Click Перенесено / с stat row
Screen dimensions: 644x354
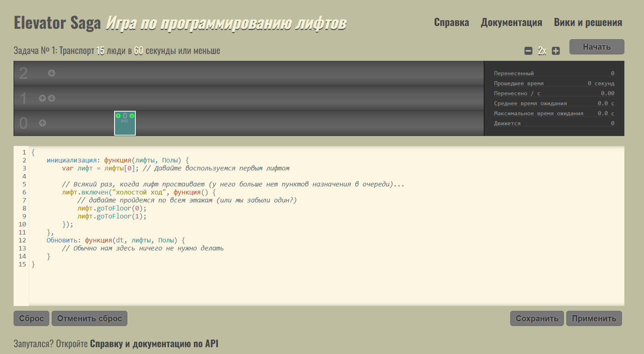pos(554,93)
